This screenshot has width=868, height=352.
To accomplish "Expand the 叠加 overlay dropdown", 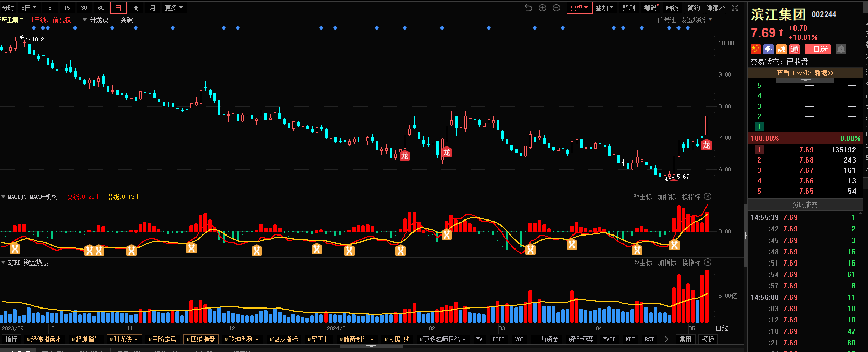I will [604, 8].
